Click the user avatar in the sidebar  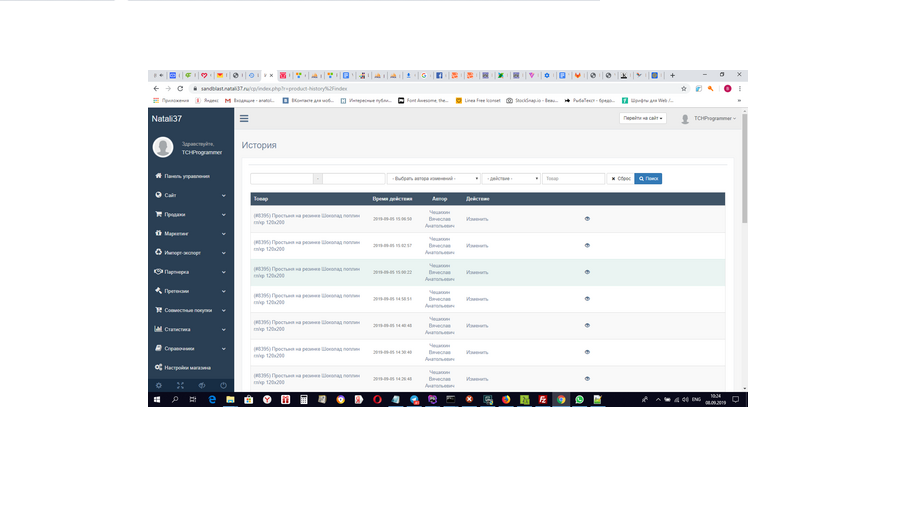[163, 147]
